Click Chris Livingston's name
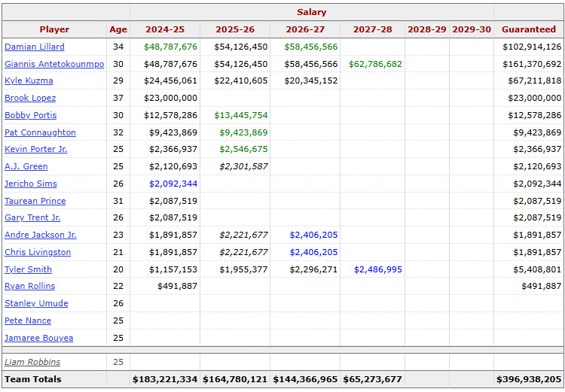Screen dimensions: 565x392 [x=38, y=252]
